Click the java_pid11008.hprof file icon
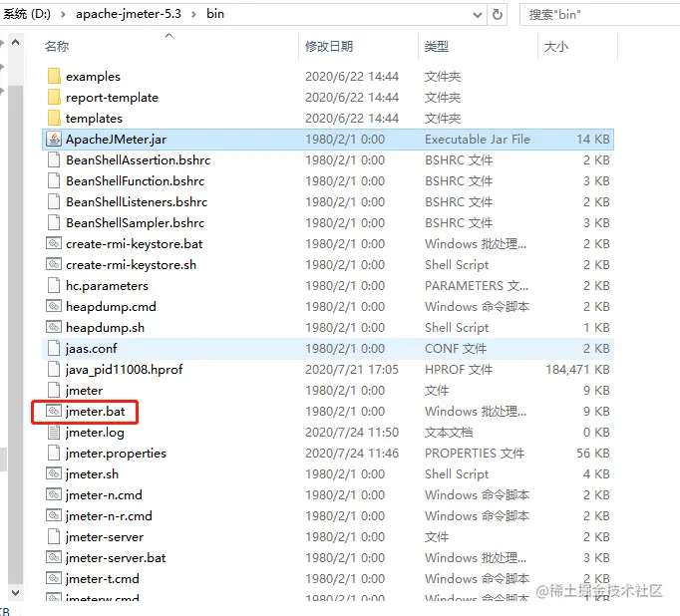The height and width of the screenshot is (616, 680). coord(54,370)
